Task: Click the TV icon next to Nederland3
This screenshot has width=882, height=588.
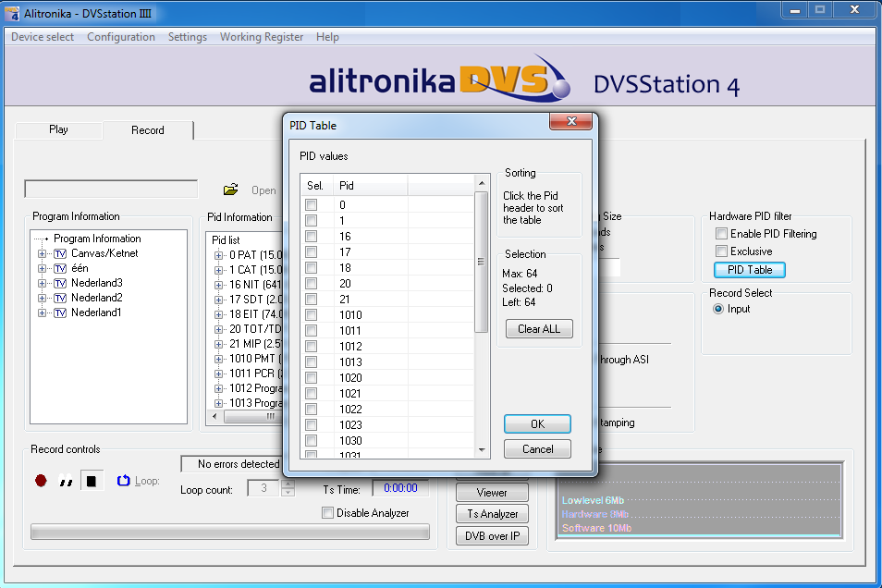Action: click(60, 283)
